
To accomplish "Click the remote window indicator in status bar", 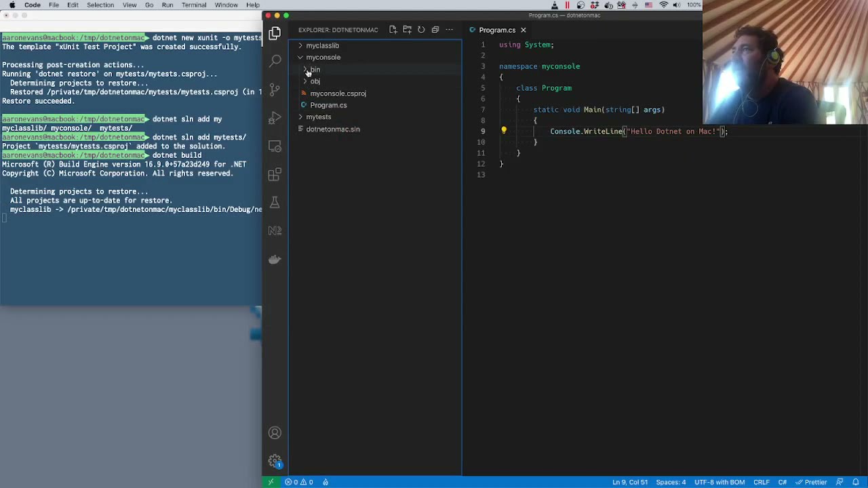I will (271, 482).
